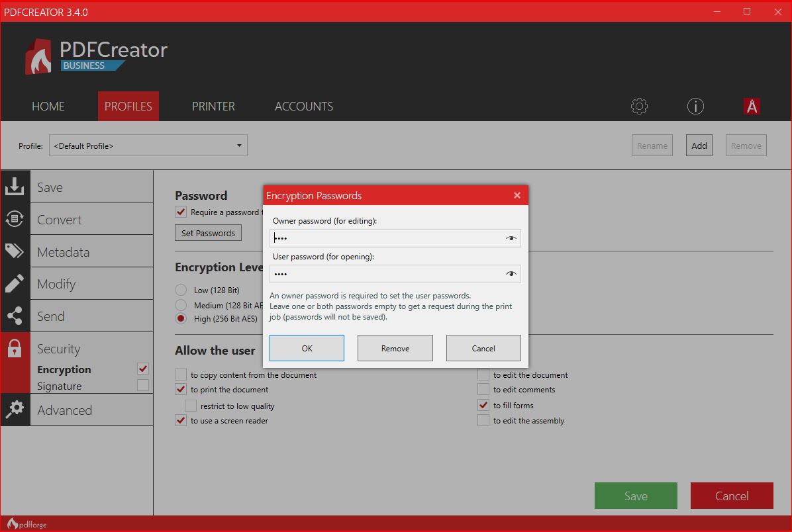The image size is (792, 532).
Task: Open the application settings gear in the header
Action: 638,106
